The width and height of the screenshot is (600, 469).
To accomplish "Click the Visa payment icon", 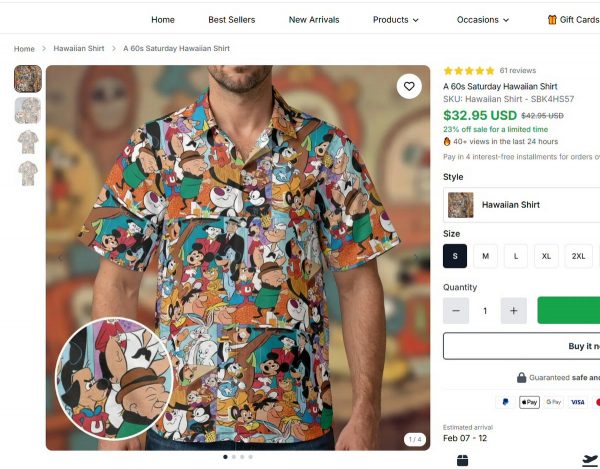I will (577, 402).
